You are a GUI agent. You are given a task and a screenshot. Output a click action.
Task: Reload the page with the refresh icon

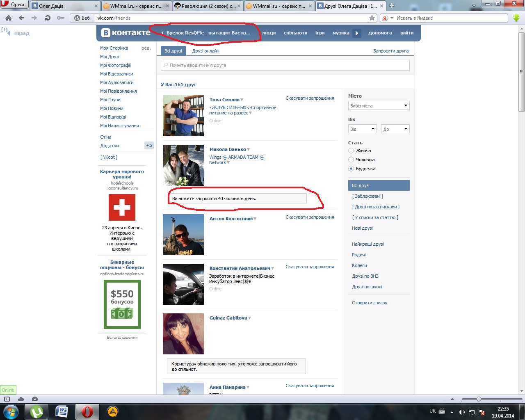tap(48, 18)
